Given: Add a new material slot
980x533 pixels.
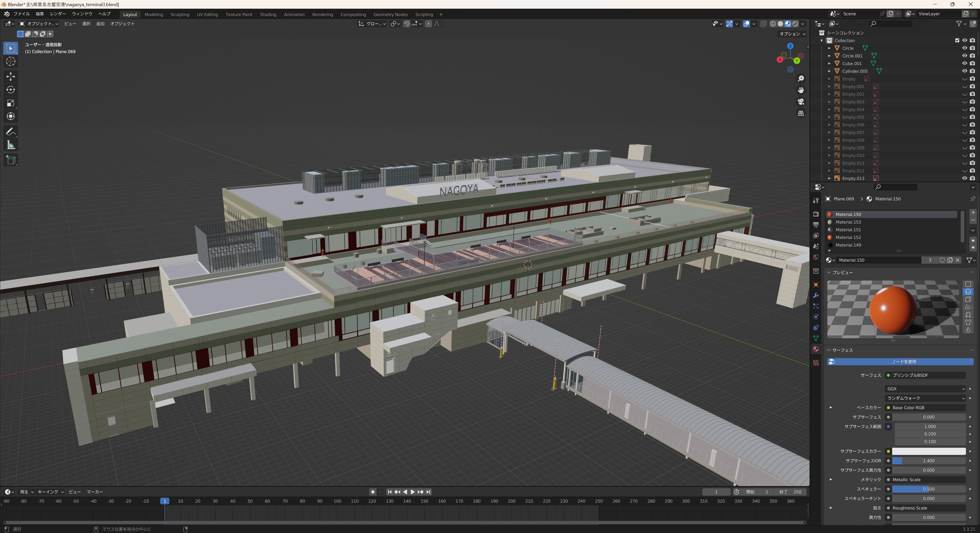Looking at the screenshot, I should (973, 212).
